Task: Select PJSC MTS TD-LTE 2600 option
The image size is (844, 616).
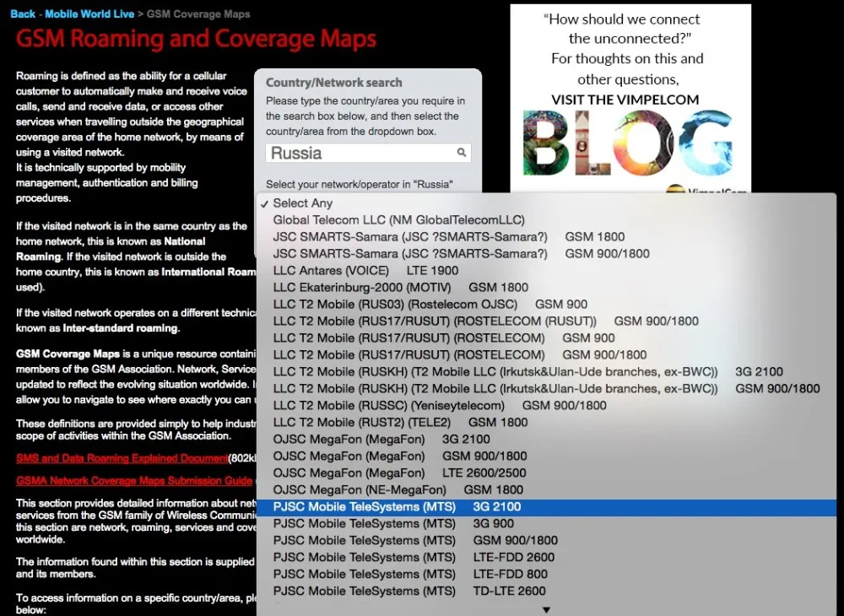Action: click(546, 591)
